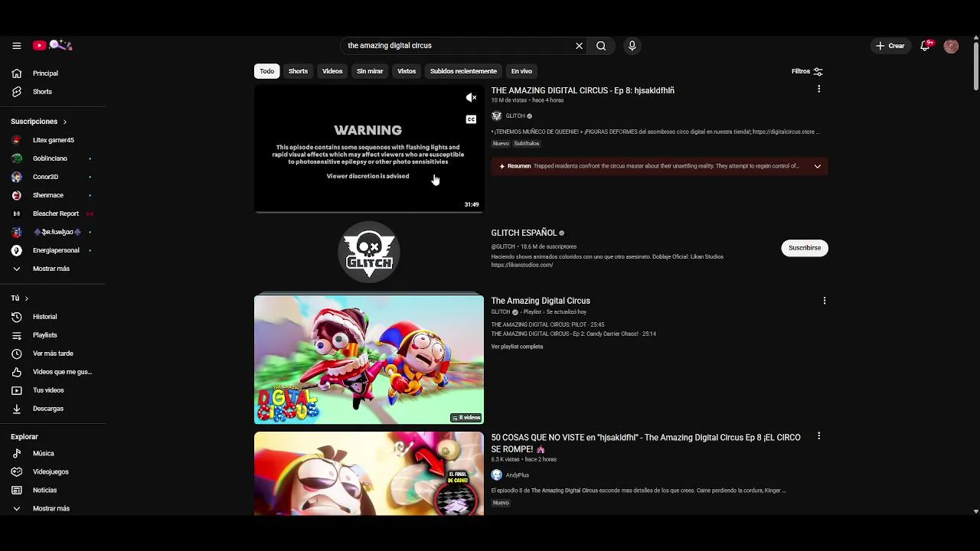Open the Digital Circus playlist thumbnail

coord(369,360)
